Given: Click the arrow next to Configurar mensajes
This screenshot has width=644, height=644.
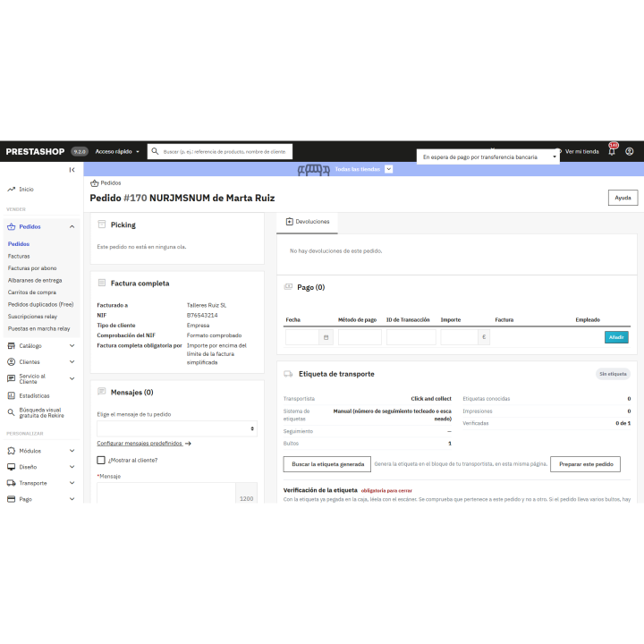Looking at the screenshot, I should coord(188,444).
